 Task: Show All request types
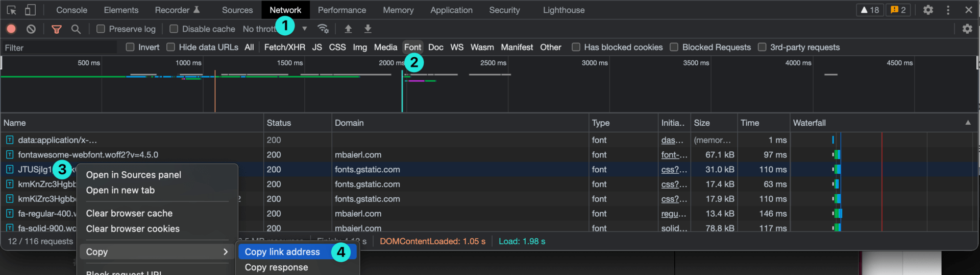[x=249, y=47]
